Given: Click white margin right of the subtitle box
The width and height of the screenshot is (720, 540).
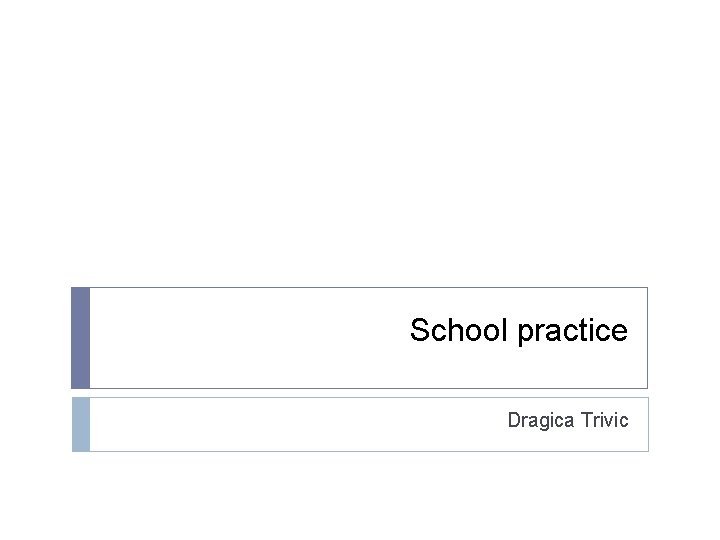Looking at the screenshot, I should pyautogui.click(x=683, y=424).
